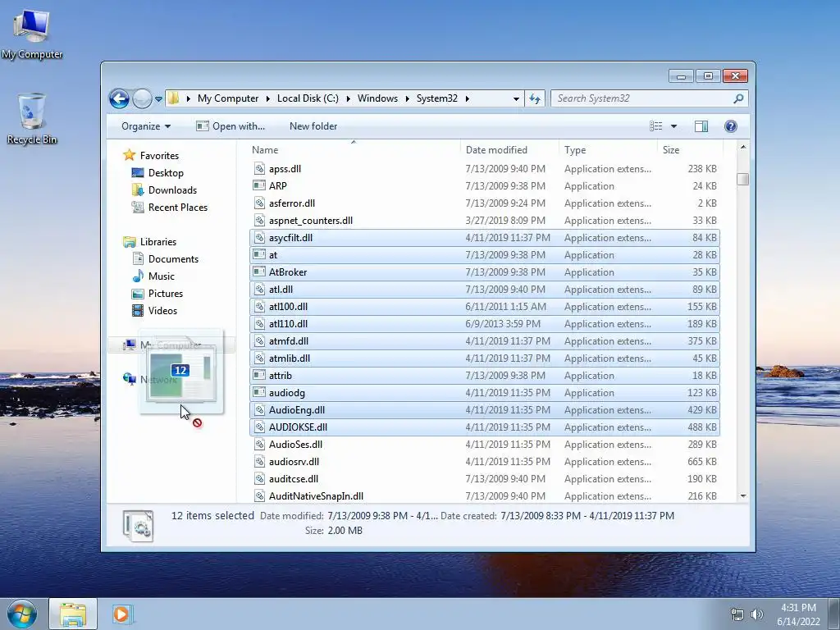This screenshot has width=840, height=630.
Task: Click the New folder button
Action: click(313, 126)
